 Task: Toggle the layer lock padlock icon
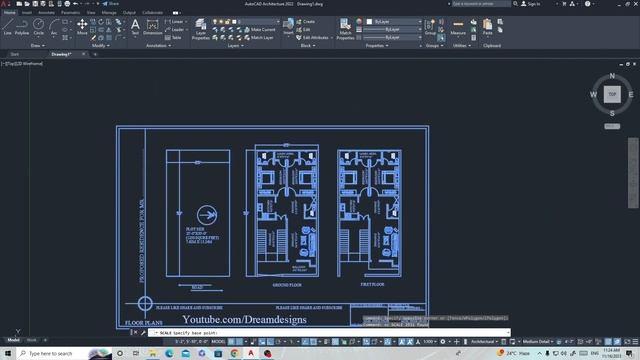[x=228, y=22]
